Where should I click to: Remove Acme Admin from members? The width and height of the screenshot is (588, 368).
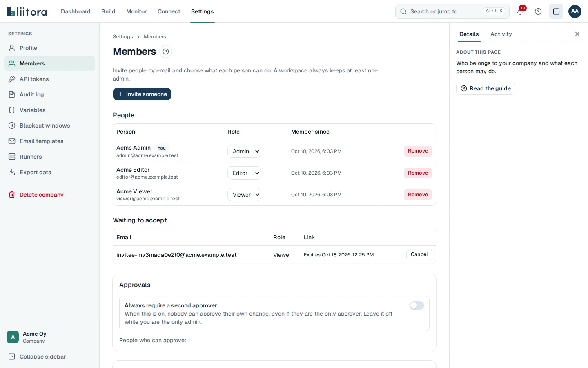pos(418,151)
